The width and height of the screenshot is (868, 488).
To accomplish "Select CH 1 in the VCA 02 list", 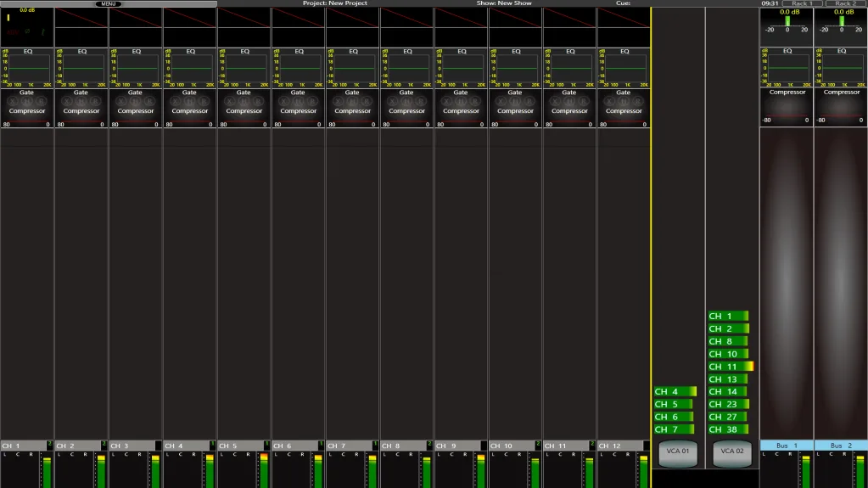I will pos(728,316).
